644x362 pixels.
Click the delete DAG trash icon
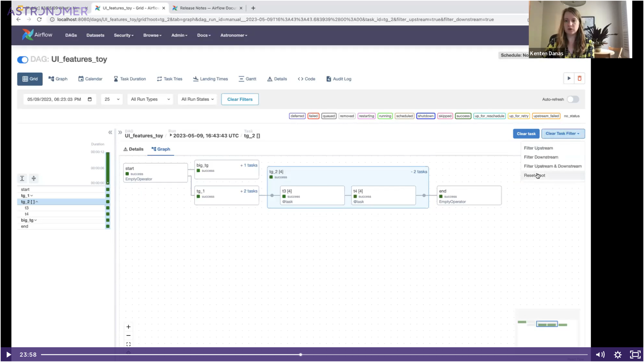pyautogui.click(x=579, y=78)
